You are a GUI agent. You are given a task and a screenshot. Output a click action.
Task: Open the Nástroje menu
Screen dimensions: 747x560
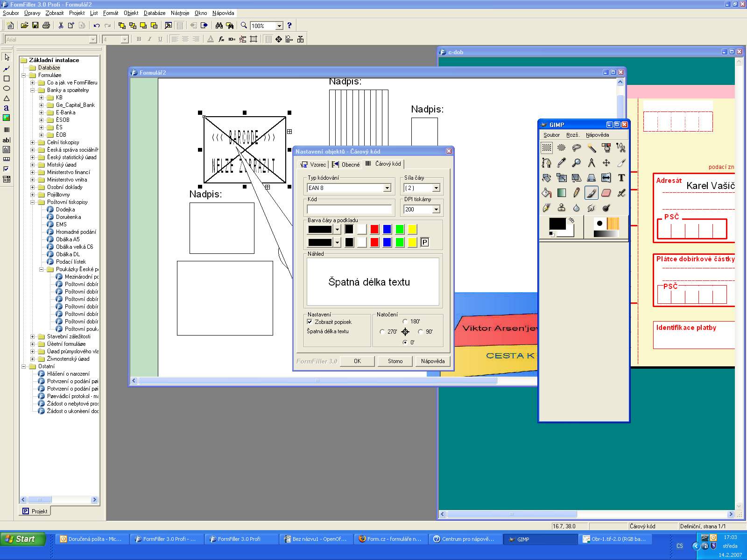tap(180, 13)
